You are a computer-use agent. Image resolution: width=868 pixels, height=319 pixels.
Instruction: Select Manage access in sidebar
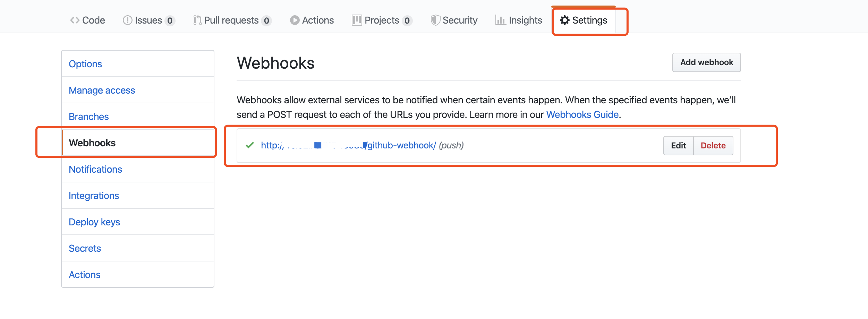[x=102, y=90]
